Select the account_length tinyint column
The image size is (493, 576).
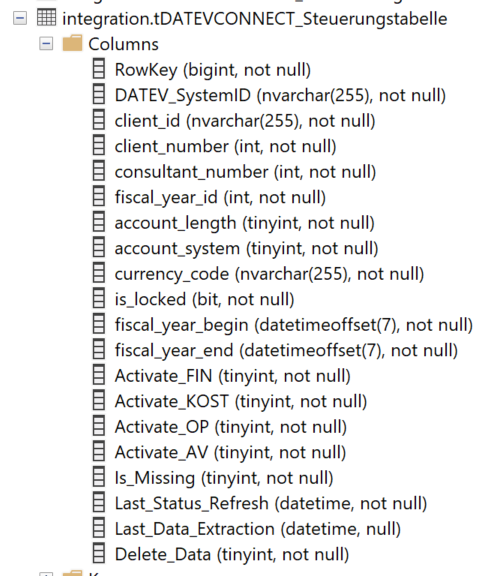[244, 223]
